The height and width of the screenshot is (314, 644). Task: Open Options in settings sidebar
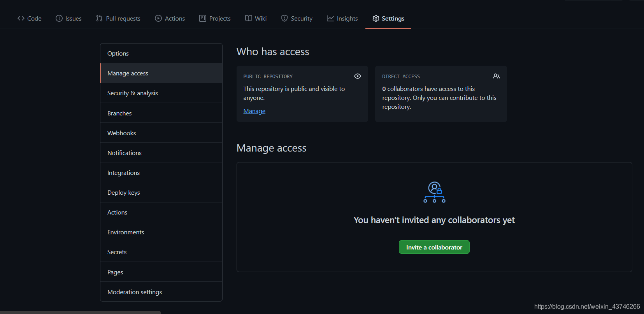pyautogui.click(x=161, y=53)
